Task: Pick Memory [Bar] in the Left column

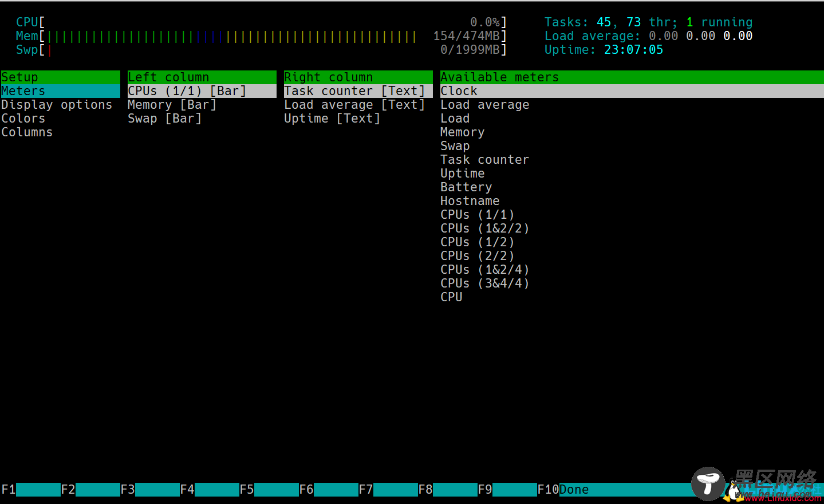Action: click(172, 105)
